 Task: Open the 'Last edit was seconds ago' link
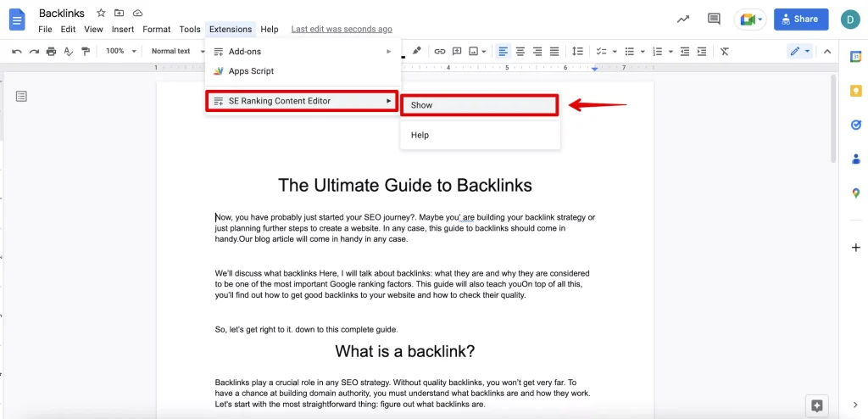pos(341,30)
